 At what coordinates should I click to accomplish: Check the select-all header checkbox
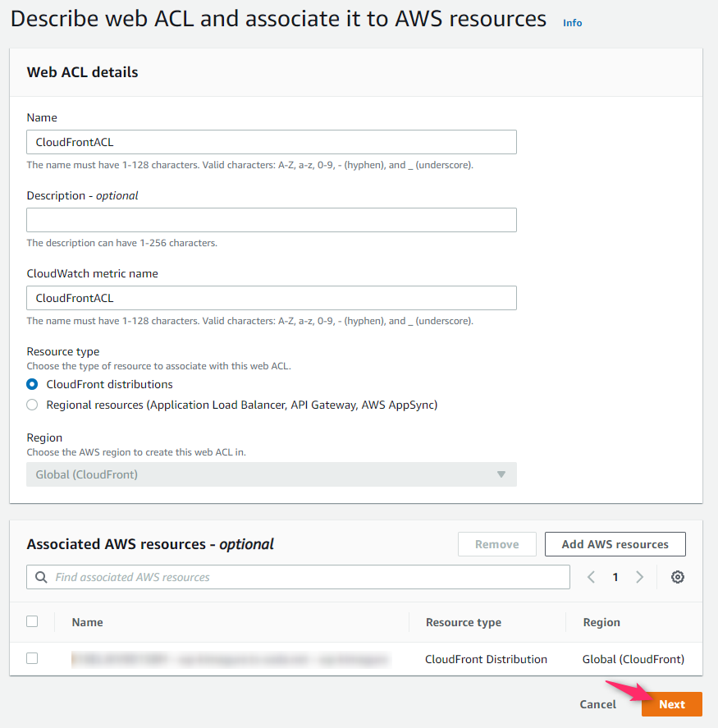click(32, 621)
